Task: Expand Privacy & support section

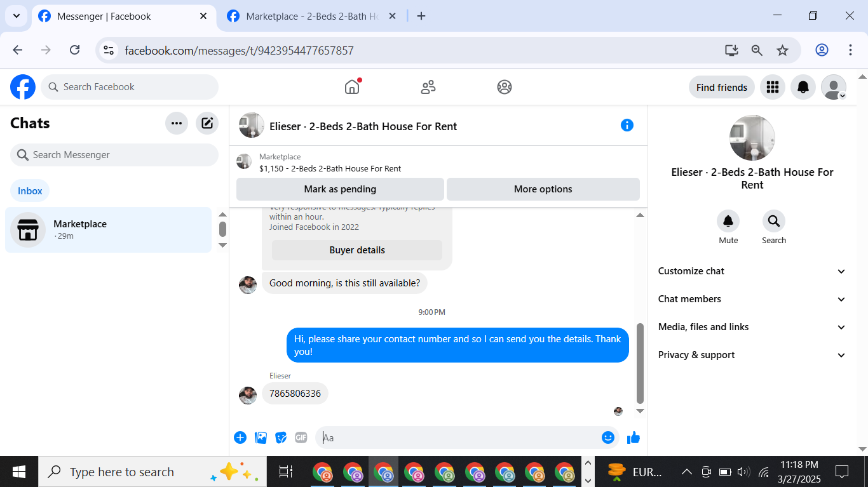Action: (752, 355)
